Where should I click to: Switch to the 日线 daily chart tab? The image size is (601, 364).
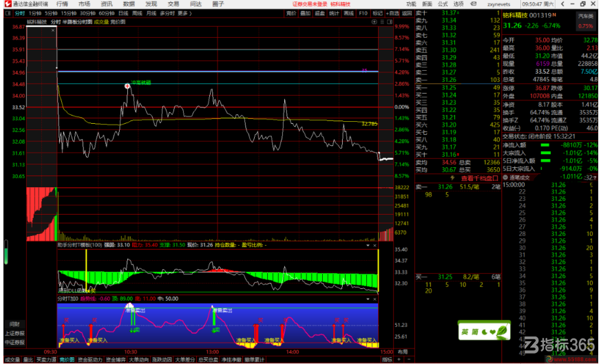(123, 13)
